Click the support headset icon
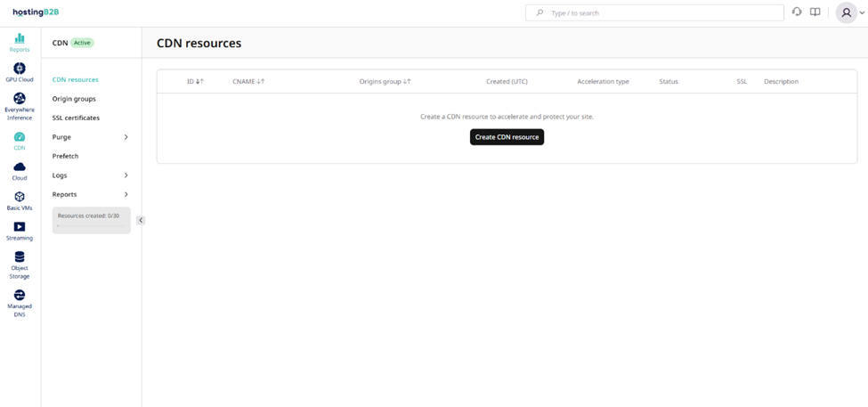Viewport: 868px width, 407px height. coord(797,12)
